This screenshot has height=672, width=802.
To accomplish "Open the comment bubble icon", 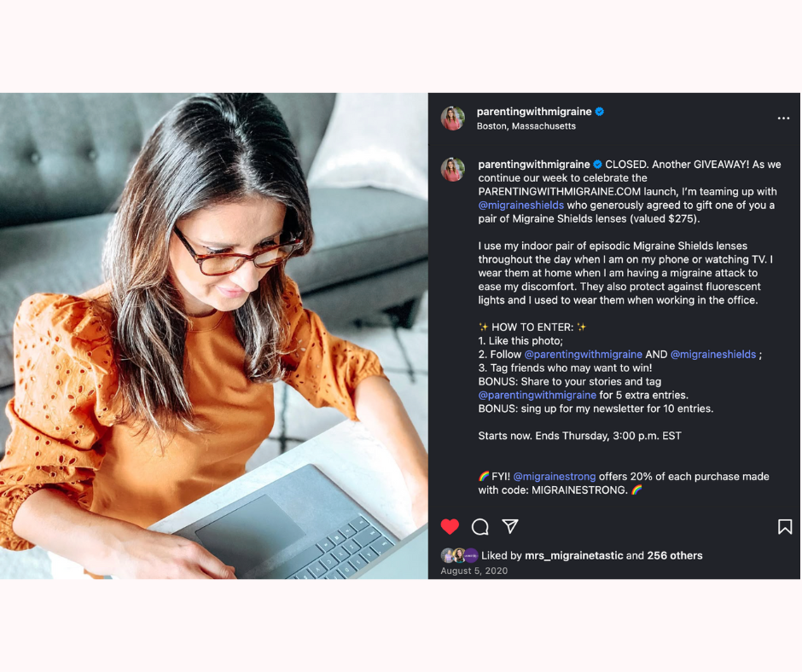I will click(479, 526).
